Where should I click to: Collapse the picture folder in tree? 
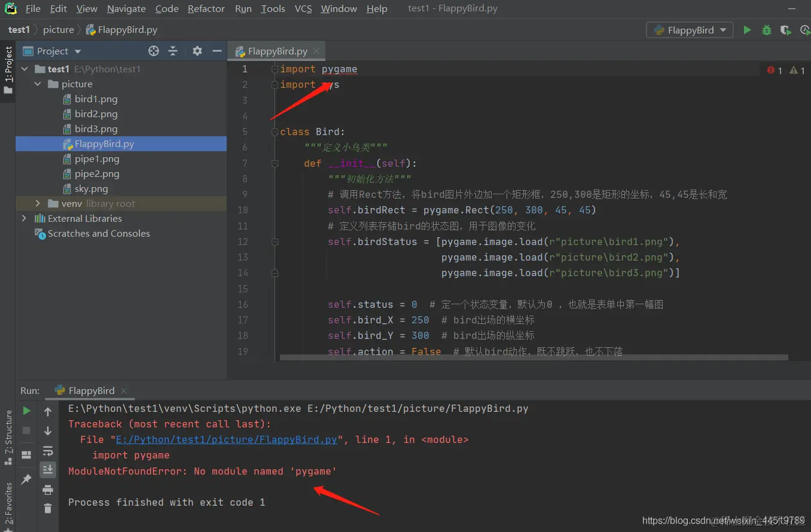tap(38, 84)
